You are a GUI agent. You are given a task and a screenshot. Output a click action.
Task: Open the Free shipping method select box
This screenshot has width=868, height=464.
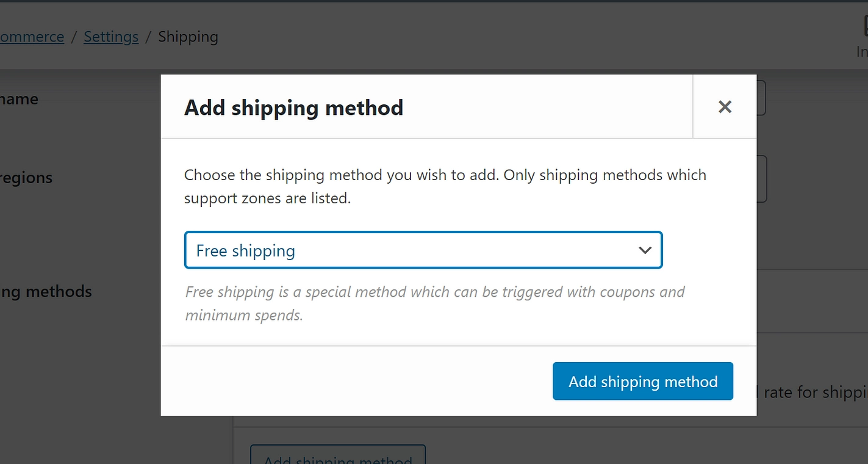[423, 250]
